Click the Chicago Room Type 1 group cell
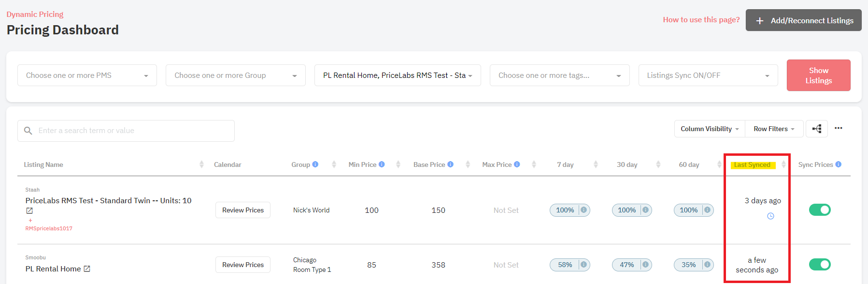 tap(312, 265)
